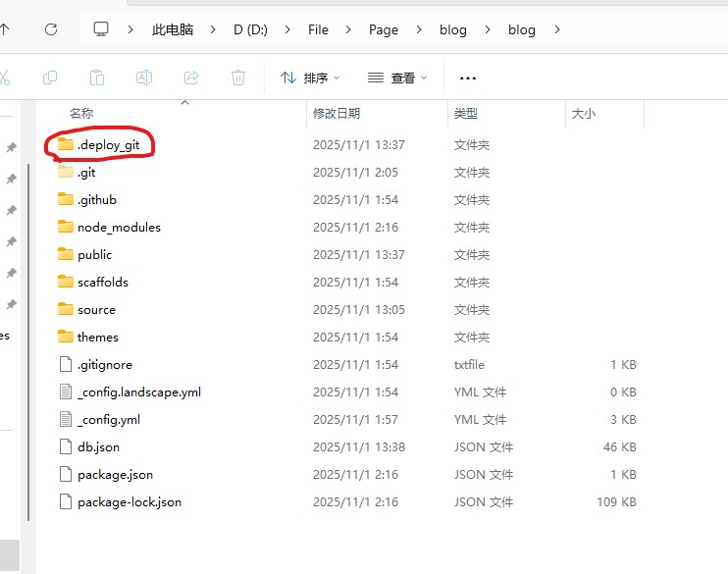The height and width of the screenshot is (574, 728).
Task: Sort the list by the 修改日期 column header
Action: point(337,114)
